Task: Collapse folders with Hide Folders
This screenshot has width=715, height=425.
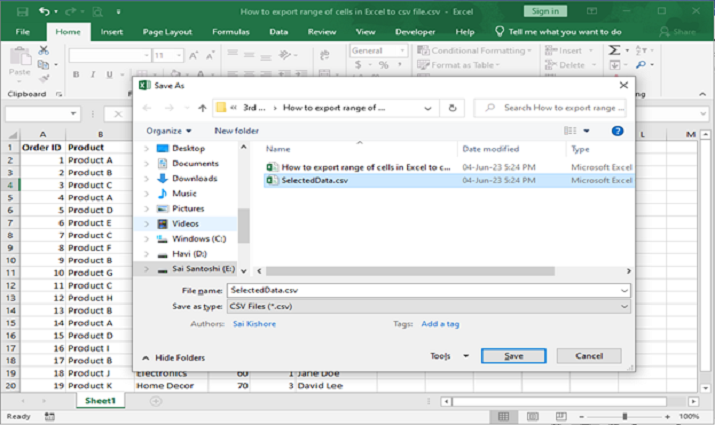Action: pos(174,358)
